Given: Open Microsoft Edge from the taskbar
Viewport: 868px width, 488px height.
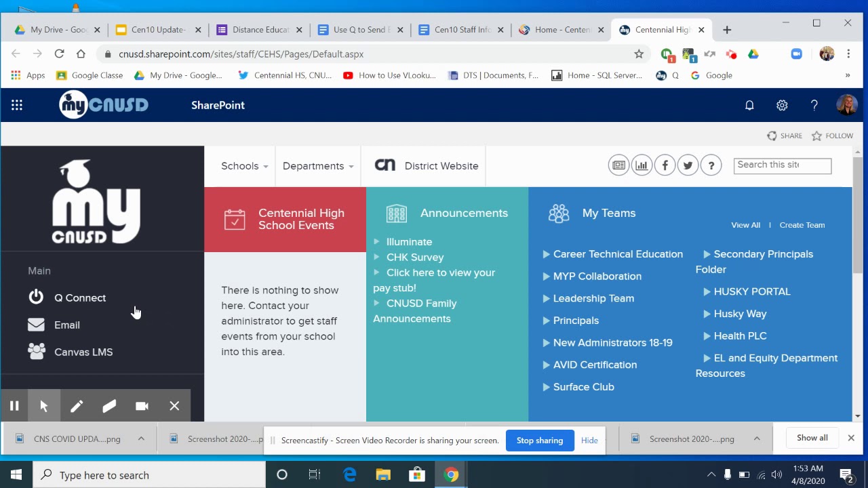Looking at the screenshot, I should pos(350,475).
